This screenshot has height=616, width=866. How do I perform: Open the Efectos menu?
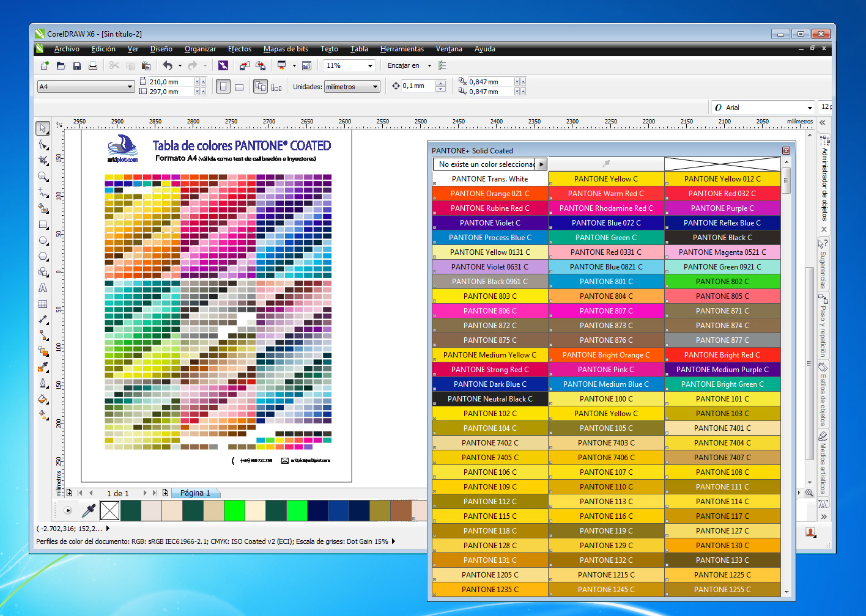pyautogui.click(x=240, y=49)
